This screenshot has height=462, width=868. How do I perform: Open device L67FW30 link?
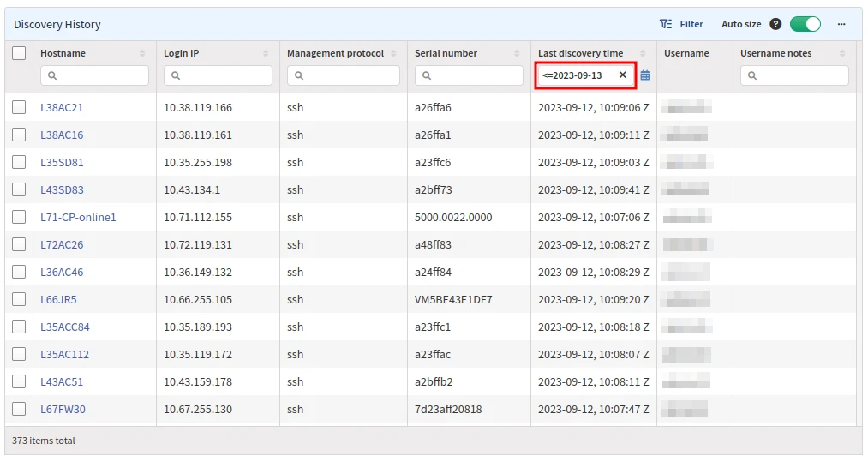63,409
